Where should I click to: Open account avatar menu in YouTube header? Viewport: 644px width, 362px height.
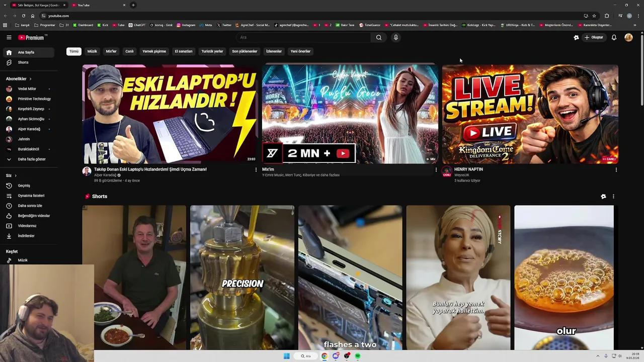coord(628,37)
